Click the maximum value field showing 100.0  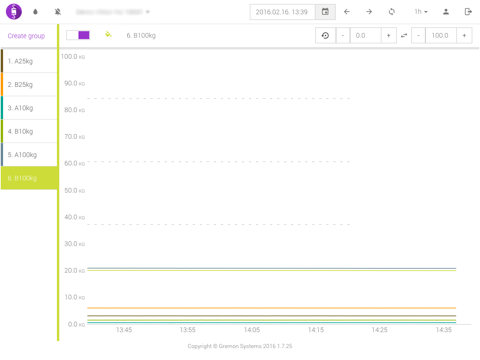(x=441, y=35)
